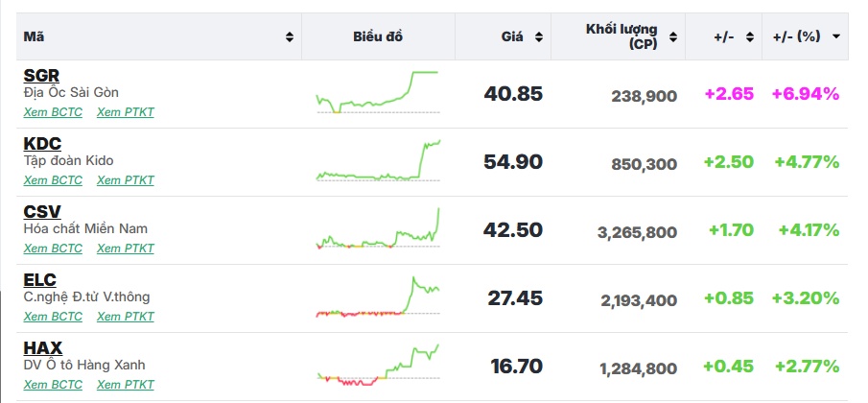This screenshot has width=868, height=403.
Task: View Xem BCTC report for CSV
Action: (x=53, y=249)
